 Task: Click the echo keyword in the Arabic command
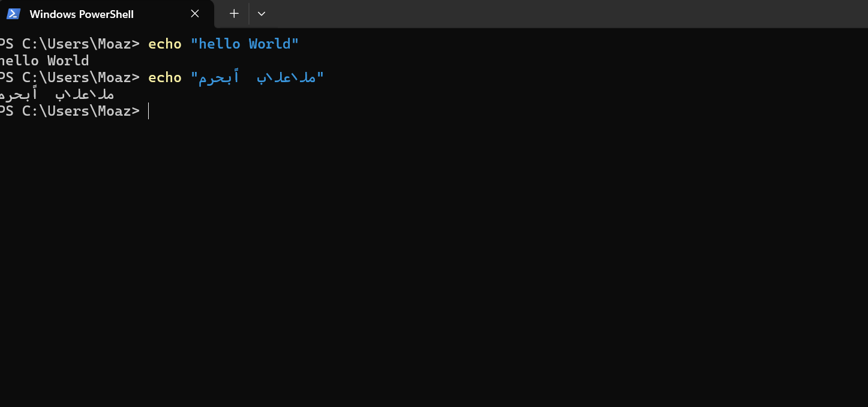point(165,77)
